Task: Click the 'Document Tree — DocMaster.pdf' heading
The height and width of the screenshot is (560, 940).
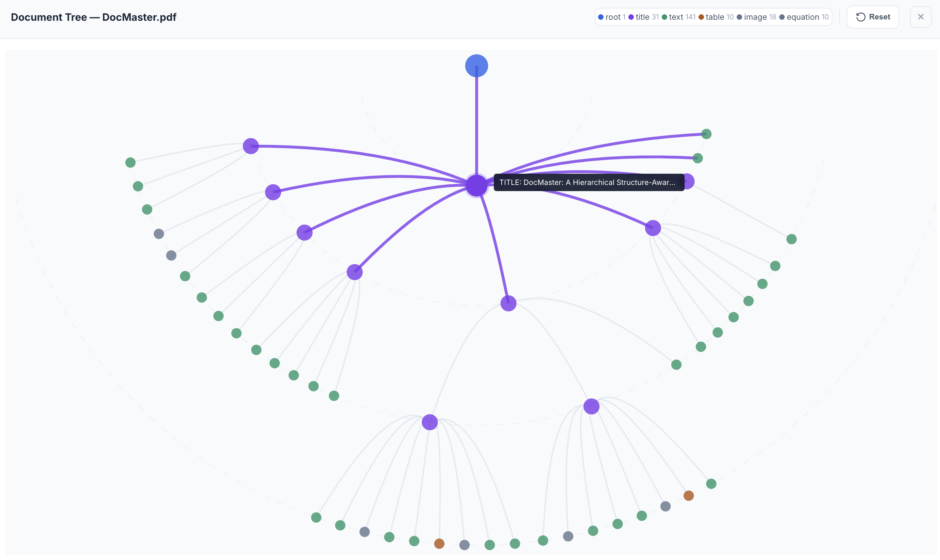Action: coord(94,17)
